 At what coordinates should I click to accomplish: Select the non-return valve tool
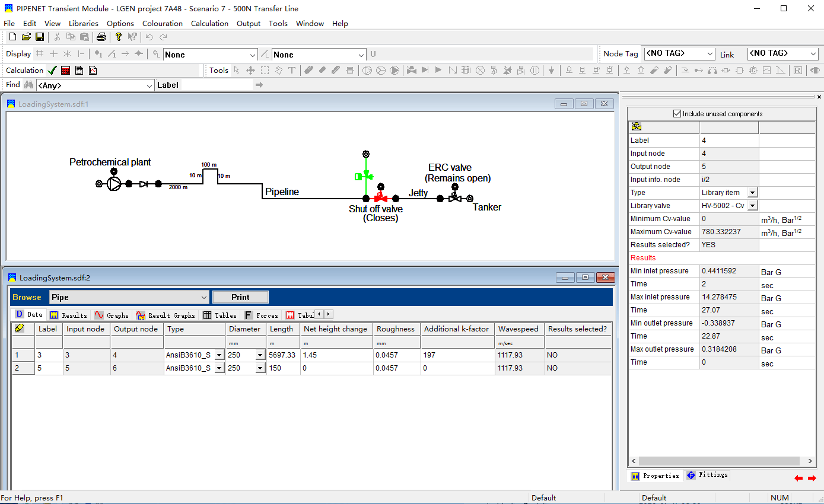click(x=425, y=70)
